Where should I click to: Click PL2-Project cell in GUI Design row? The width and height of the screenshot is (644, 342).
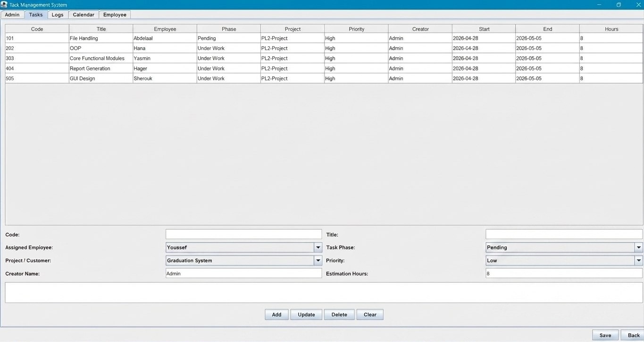click(x=293, y=78)
